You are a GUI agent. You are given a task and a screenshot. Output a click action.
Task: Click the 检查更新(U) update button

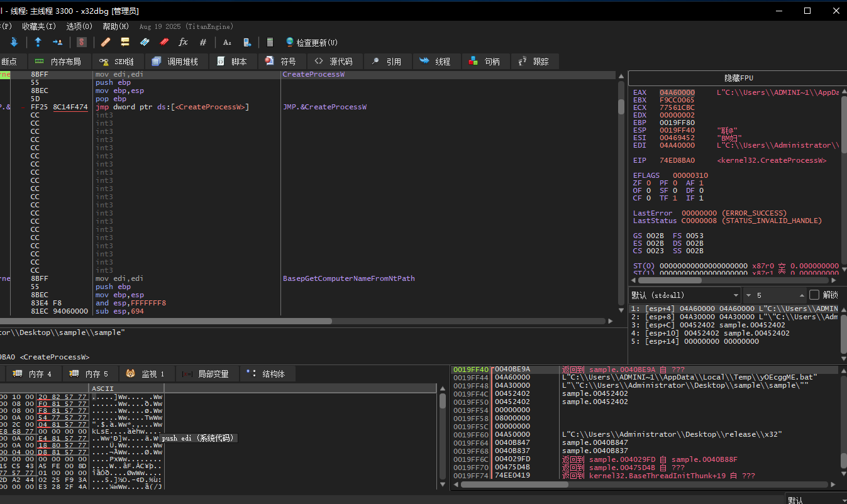311,42
